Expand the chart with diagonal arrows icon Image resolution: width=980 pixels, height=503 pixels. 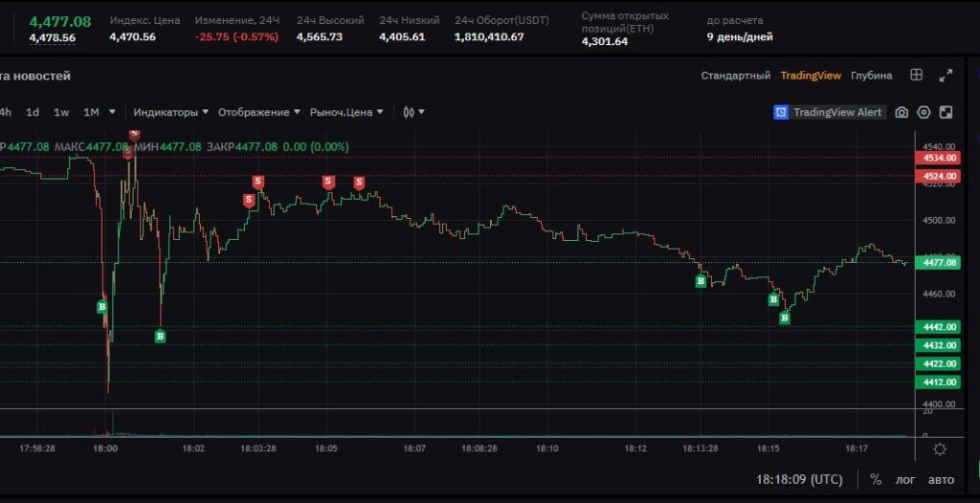click(x=947, y=76)
